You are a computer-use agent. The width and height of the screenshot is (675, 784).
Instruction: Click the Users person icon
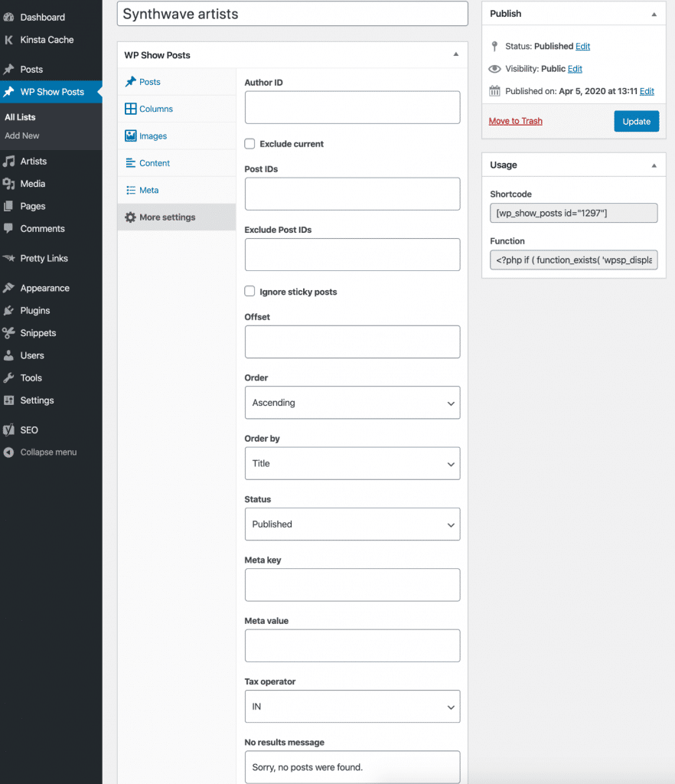coord(8,355)
